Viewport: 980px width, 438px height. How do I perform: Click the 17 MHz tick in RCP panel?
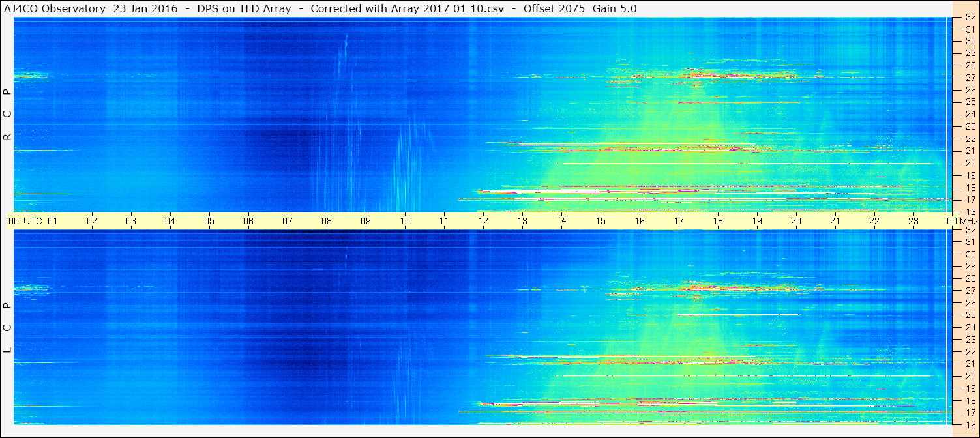click(x=970, y=199)
